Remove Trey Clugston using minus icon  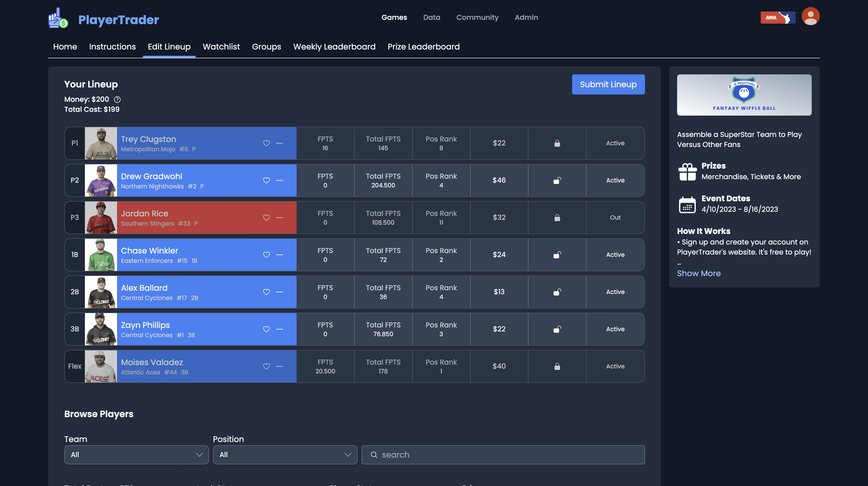click(x=279, y=143)
